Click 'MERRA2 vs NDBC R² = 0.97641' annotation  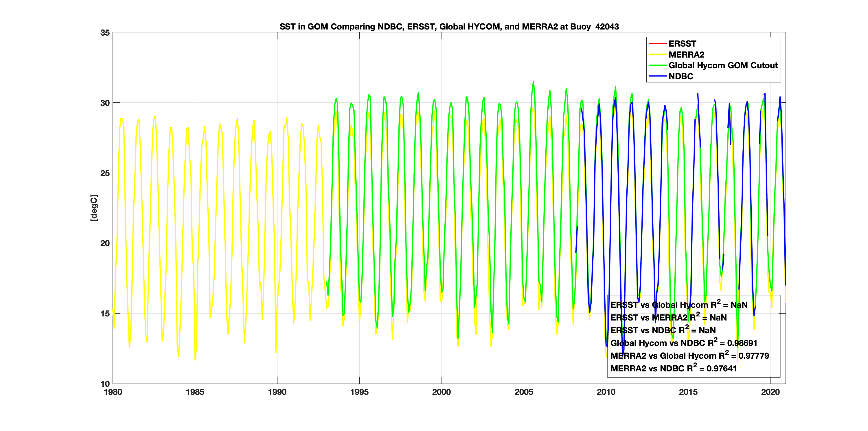pyautogui.click(x=673, y=368)
